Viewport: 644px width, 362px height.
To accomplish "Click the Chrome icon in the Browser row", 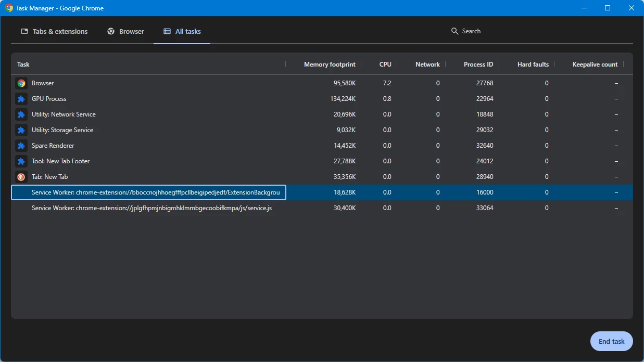I will click(21, 83).
